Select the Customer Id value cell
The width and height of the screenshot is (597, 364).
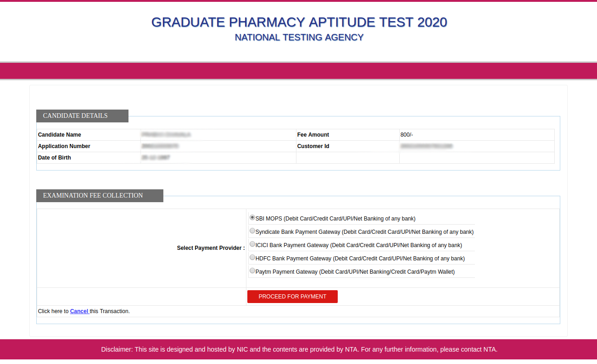coord(427,146)
